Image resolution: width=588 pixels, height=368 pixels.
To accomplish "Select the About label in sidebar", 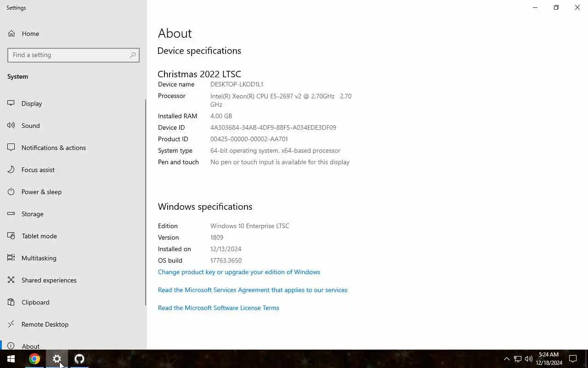I will click(x=31, y=346).
